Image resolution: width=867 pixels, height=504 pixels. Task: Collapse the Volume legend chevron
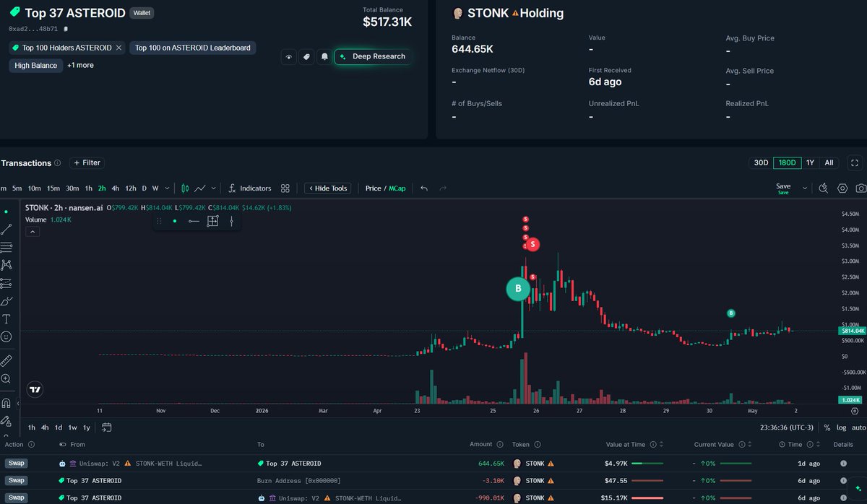click(x=32, y=232)
